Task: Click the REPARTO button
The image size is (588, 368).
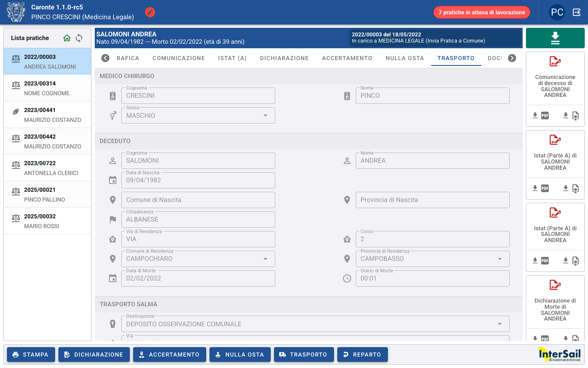Action: tap(363, 355)
